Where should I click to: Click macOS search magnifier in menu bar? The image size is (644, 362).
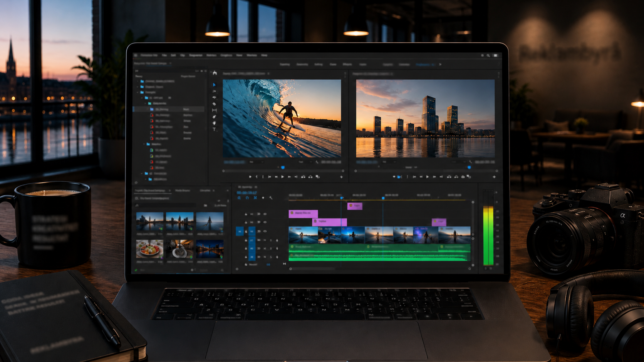click(x=488, y=55)
